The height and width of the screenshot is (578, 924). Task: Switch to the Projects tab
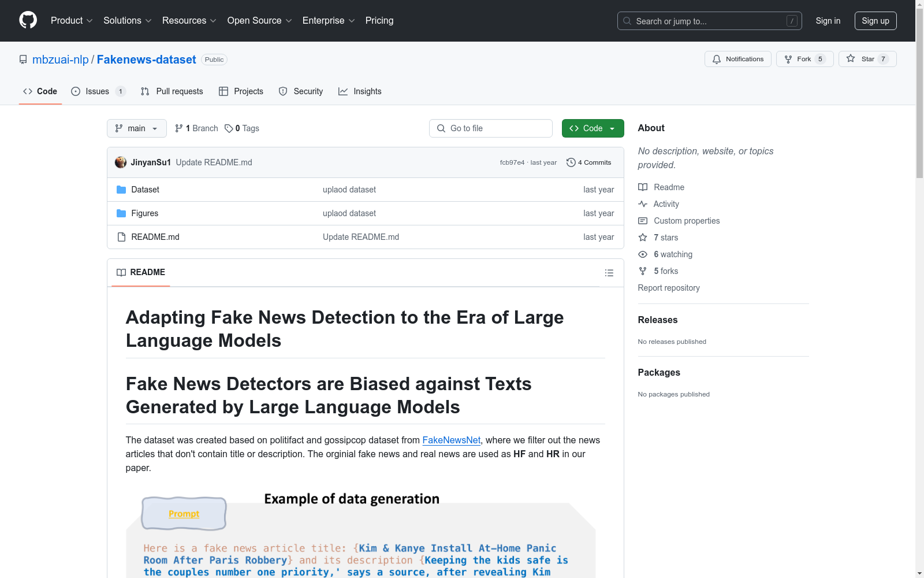pos(241,91)
